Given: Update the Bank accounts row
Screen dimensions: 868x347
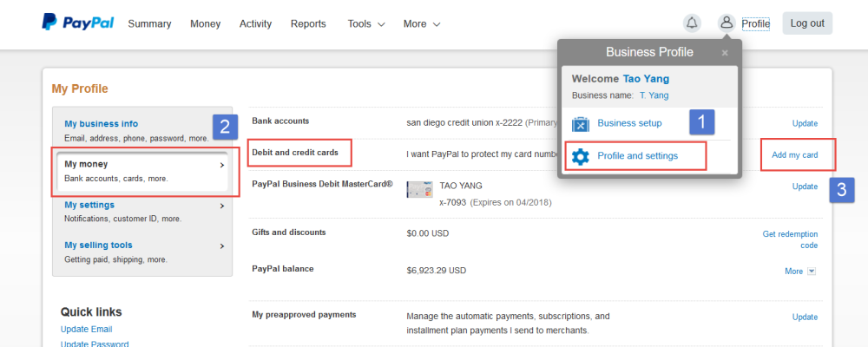Looking at the screenshot, I should pos(805,123).
